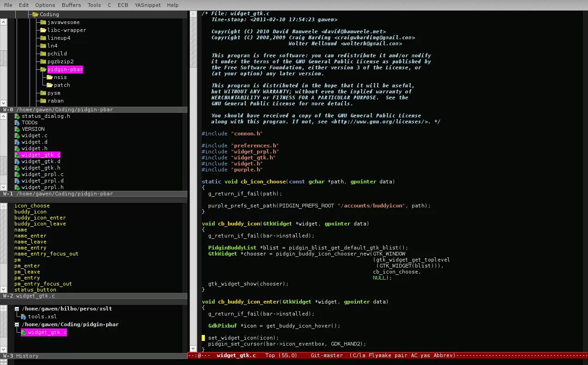Click the directories pane scroll down arrow
The image size is (588, 365).
pos(3,103)
